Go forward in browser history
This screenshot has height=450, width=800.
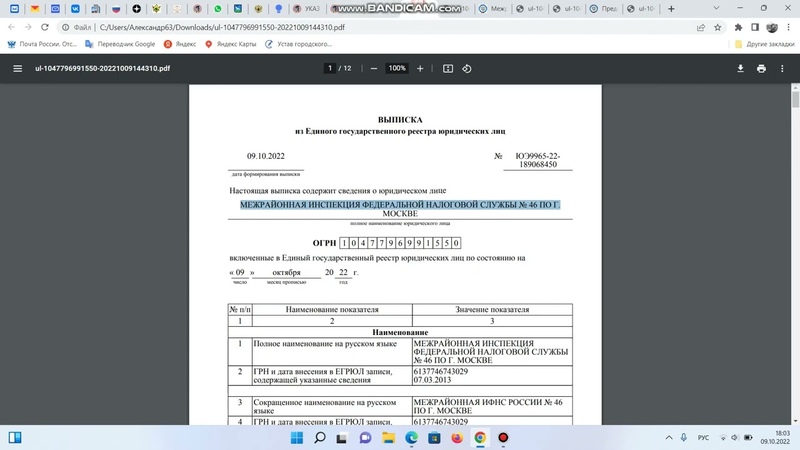(x=28, y=27)
